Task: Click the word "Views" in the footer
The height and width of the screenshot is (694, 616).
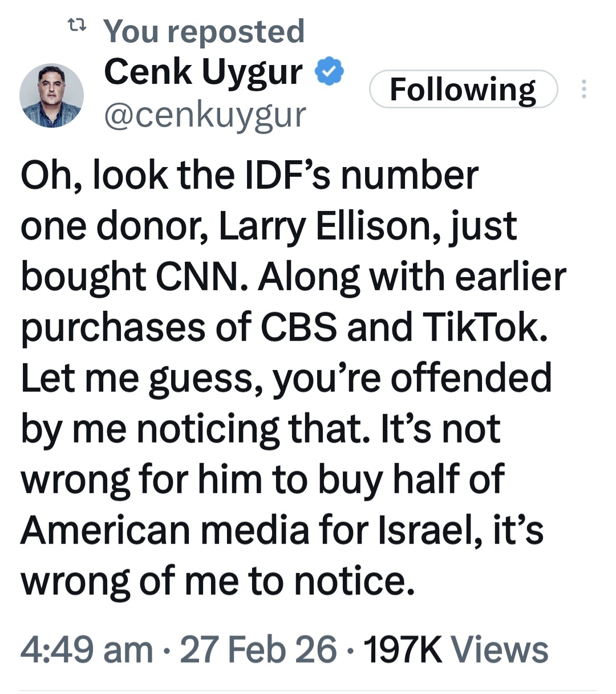Action: pyautogui.click(x=499, y=649)
